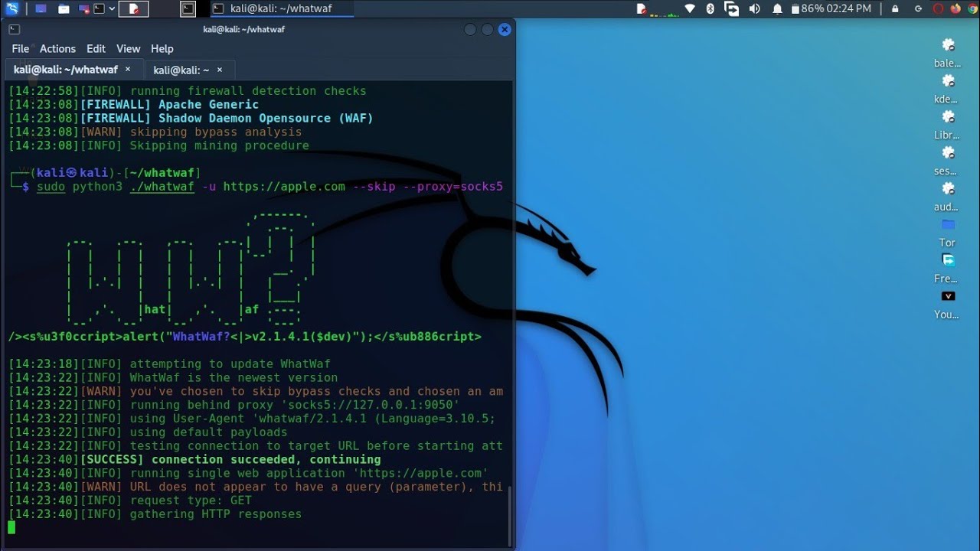Open the Bluetooth tray icon
The width and height of the screenshot is (980, 551).
coord(710,8)
